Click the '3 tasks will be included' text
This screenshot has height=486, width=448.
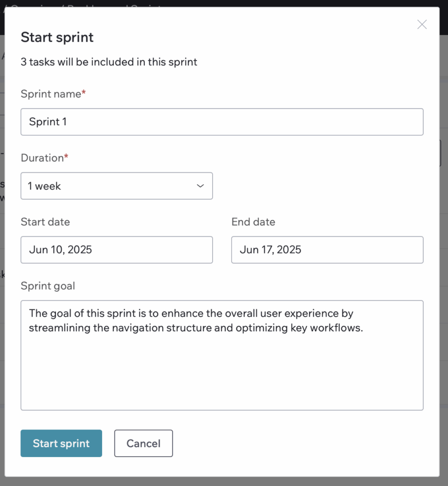(109, 62)
